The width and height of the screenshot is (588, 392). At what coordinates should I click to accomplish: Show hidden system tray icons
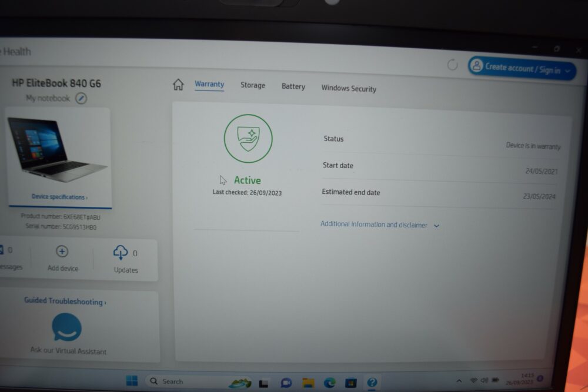tap(459, 381)
